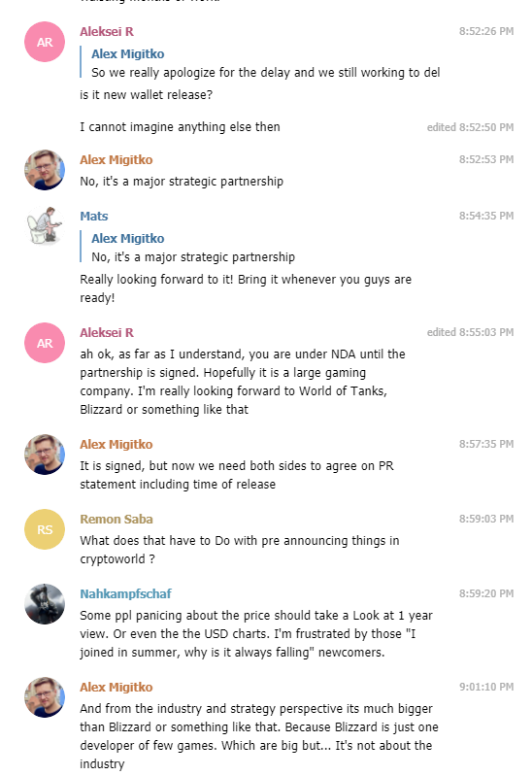This screenshot has width=532, height=776.
Task: Click the AR avatar beside the NDA message
Action: [x=45, y=343]
